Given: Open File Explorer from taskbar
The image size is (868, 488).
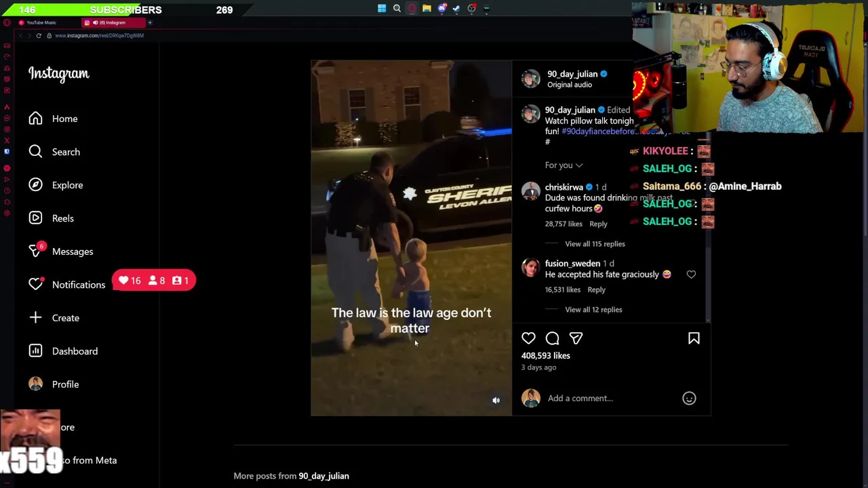Looking at the screenshot, I should 427,8.
